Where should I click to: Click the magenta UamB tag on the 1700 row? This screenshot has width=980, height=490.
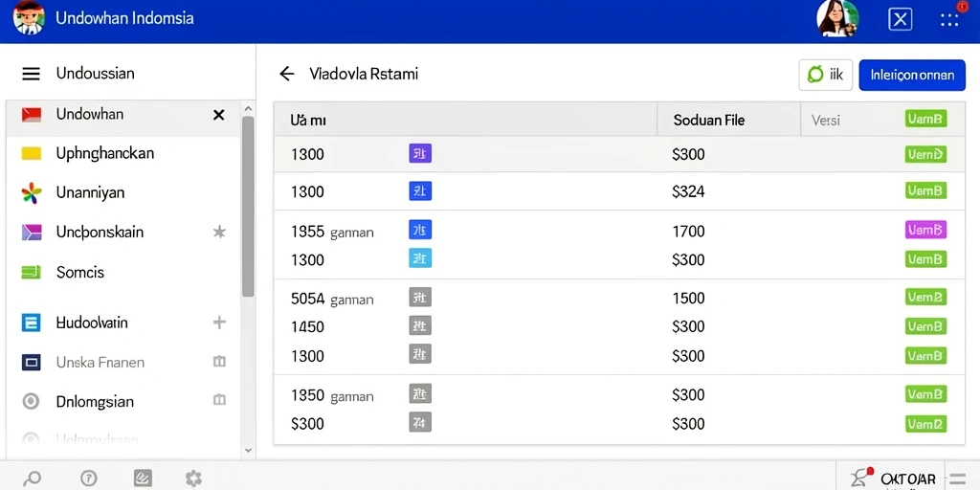coord(925,230)
